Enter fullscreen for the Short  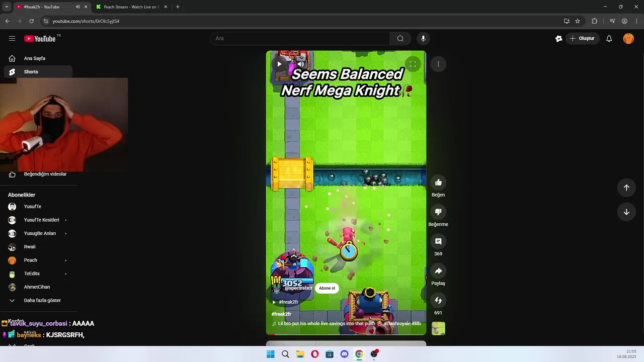point(413,64)
